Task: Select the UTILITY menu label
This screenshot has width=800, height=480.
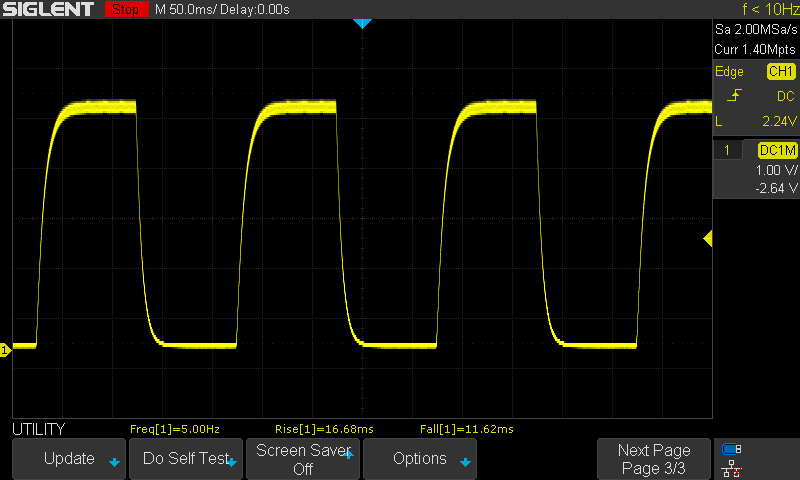Action: tap(39, 429)
